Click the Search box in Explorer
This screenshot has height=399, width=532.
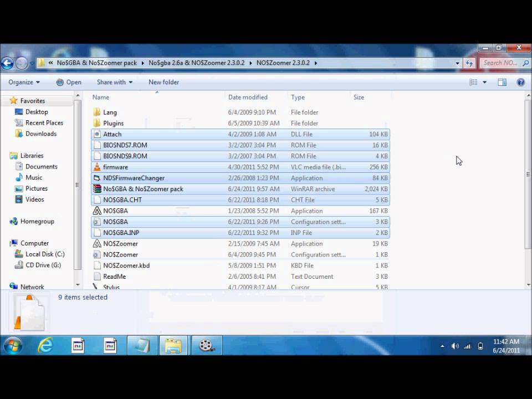point(504,63)
